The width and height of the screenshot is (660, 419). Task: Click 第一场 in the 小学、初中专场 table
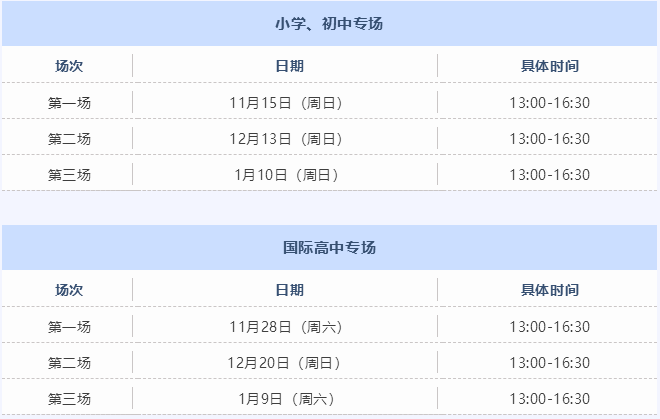(69, 102)
